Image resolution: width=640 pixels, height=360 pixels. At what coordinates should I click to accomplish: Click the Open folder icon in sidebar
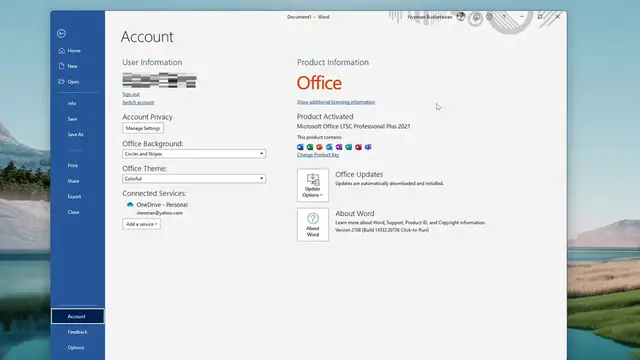point(61,82)
